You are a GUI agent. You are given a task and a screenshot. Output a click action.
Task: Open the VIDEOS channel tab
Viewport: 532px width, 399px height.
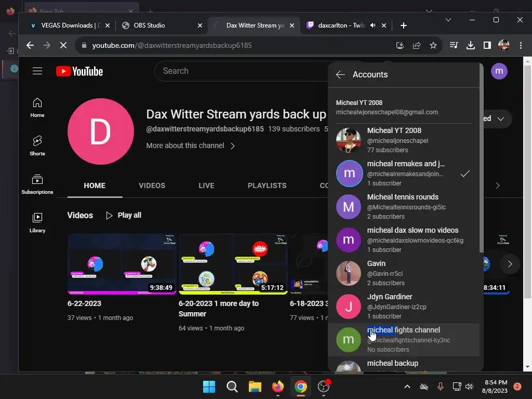(x=152, y=185)
